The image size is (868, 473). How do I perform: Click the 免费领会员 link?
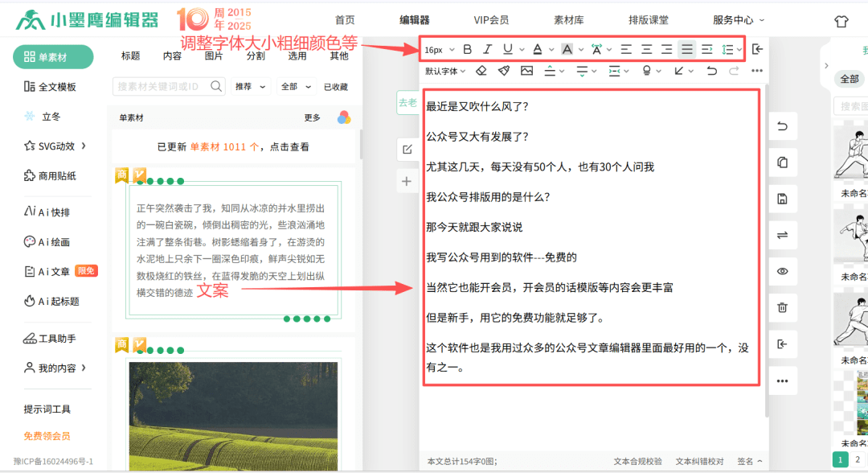47,436
